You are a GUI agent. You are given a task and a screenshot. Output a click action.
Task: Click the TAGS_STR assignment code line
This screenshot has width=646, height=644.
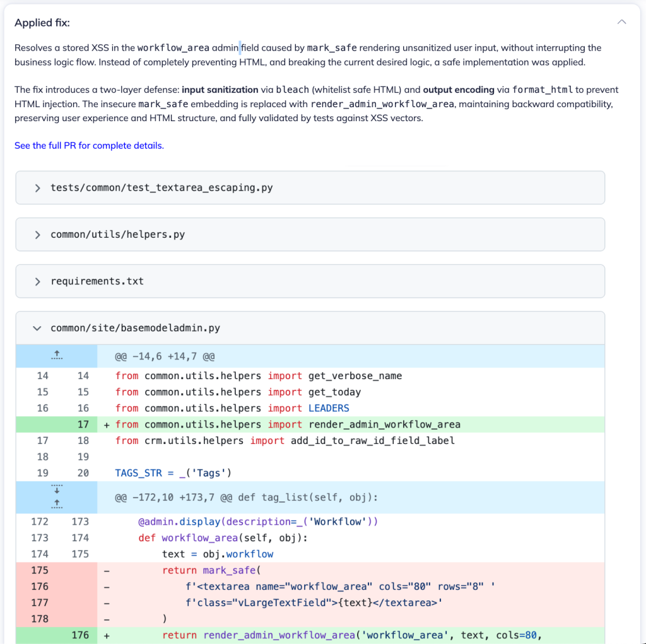(164, 473)
